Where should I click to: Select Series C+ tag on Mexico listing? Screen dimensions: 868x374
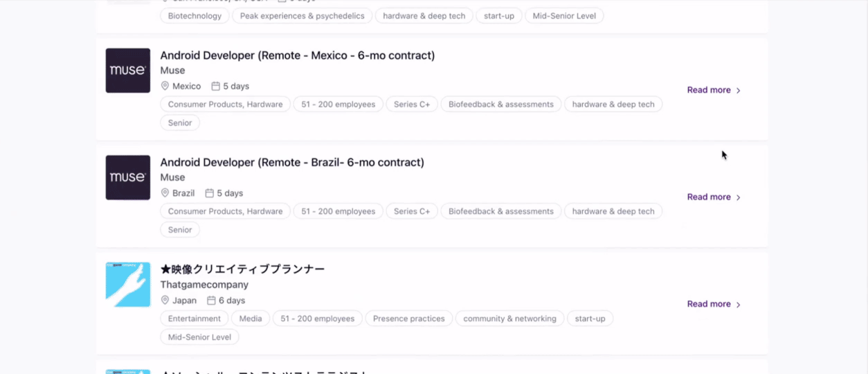coord(412,105)
